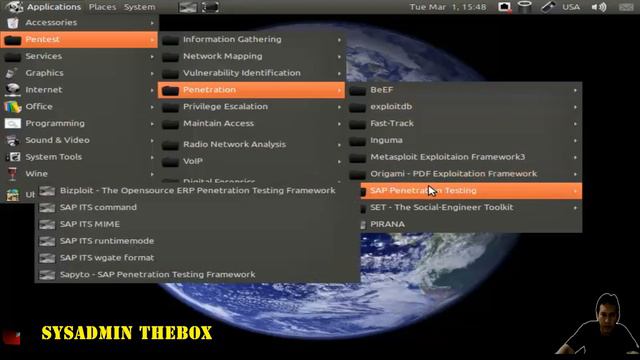Open Information Gathering submenu
The height and width of the screenshot is (360, 640).
pos(251,40)
